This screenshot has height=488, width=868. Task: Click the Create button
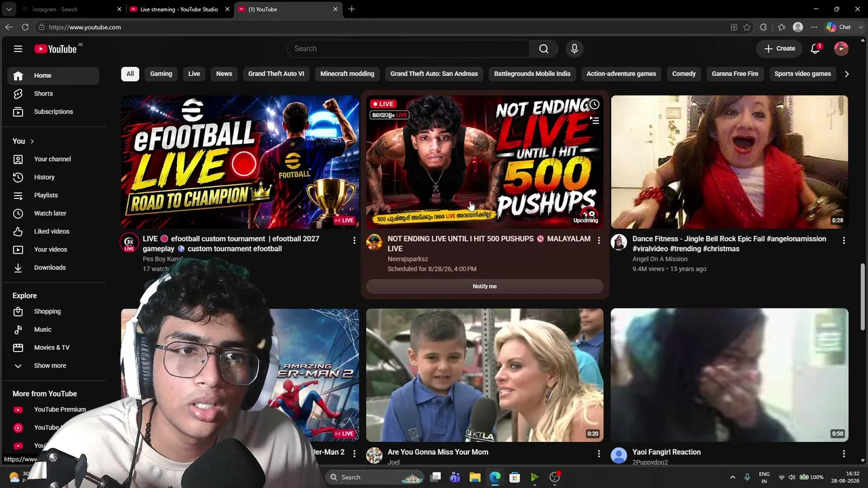click(x=779, y=49)
